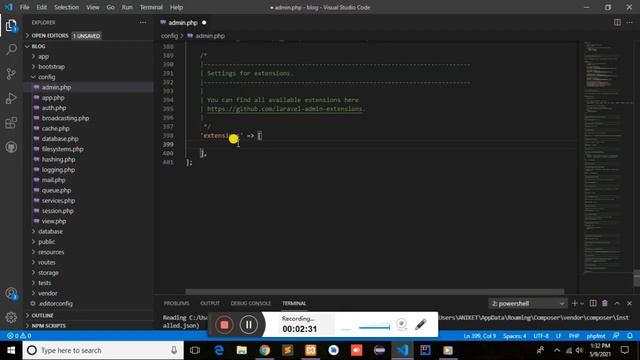The height and width of the screenshot is (360, 640).
Task: Adjust the recording volume level bar
Action: coord(374,327)
